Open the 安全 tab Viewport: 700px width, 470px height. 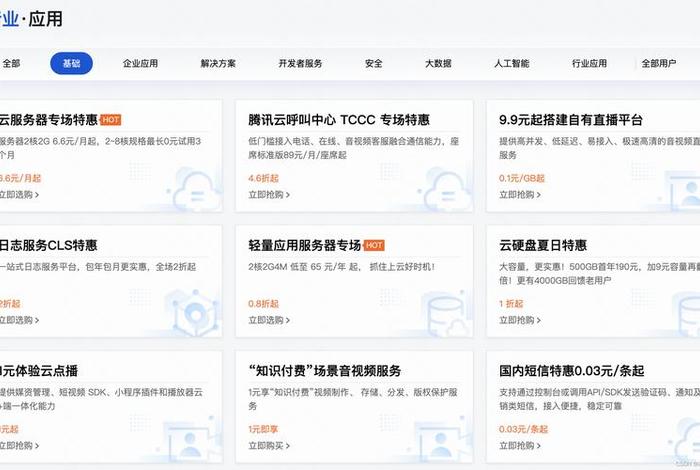[x=374, y=63]
